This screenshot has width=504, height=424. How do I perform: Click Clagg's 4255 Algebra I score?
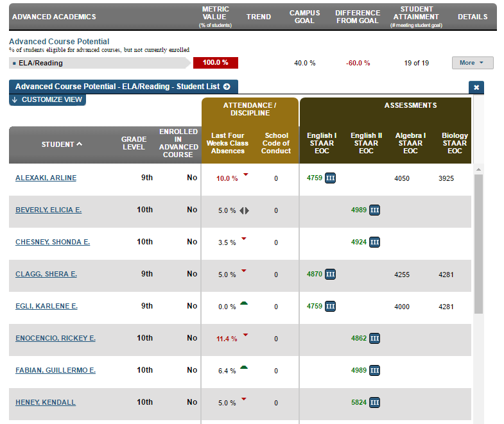(x=402, y=275)
